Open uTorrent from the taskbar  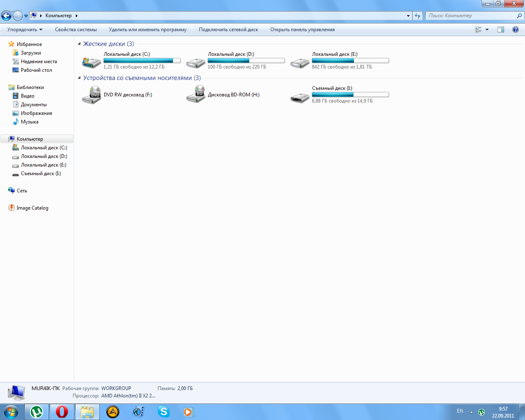point(37,412)
